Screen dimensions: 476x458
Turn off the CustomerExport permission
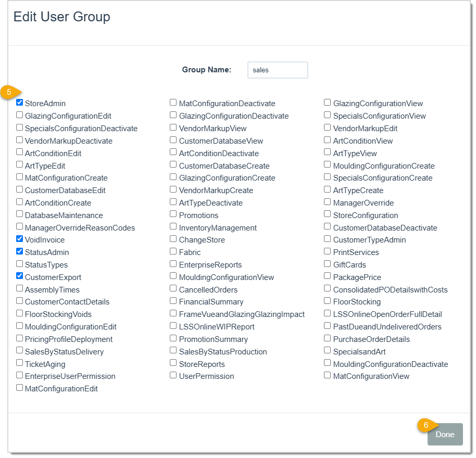pyautogui.click(x=19, y=277)
